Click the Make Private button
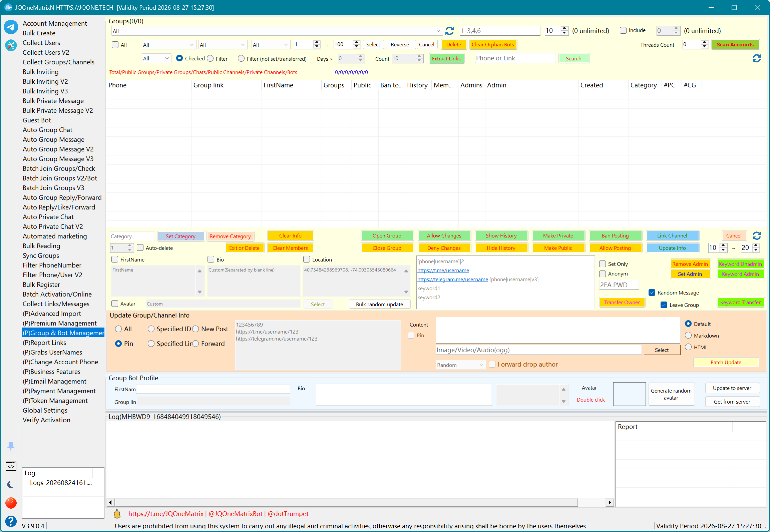This screenshot has height=532, width=770. 558,235
